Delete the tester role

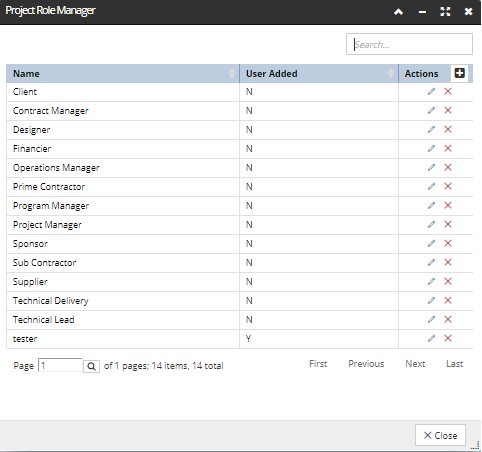(x=448, y=338)
